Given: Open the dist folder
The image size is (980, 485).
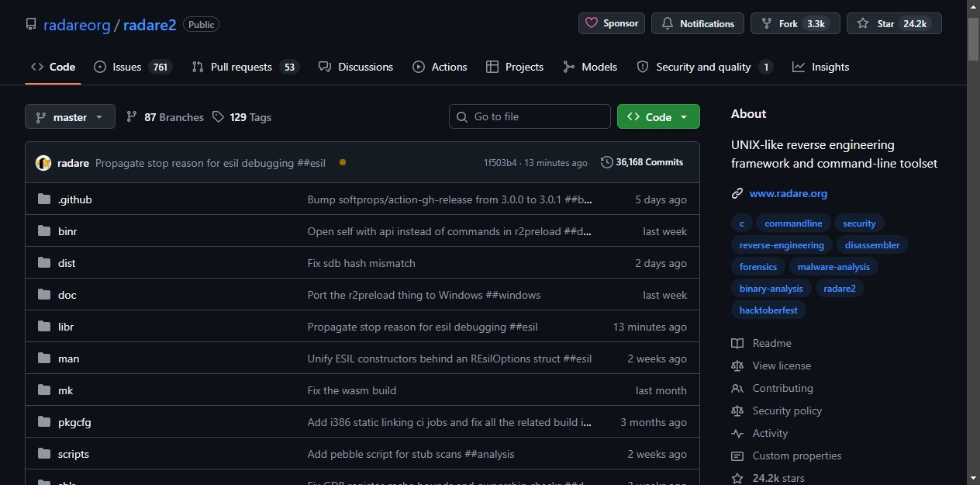Looking at the screenshot, I should (67, 263).
